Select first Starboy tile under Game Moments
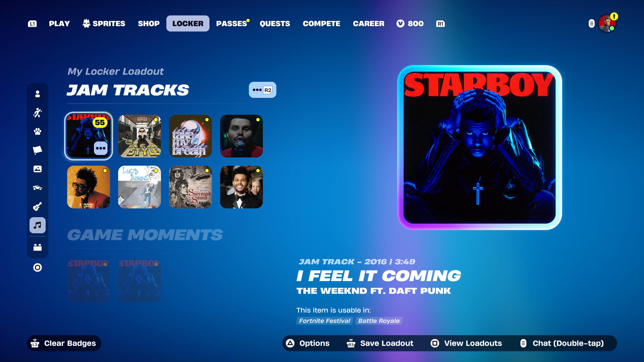This screenshot has width=644, height=362. point(89,281)
